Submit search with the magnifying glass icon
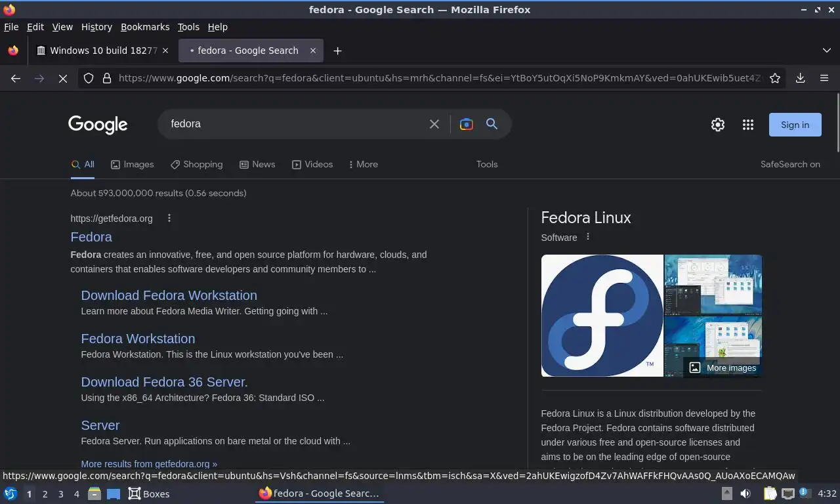840x504 pixels. pyautogui.click(x=492, y=123)
